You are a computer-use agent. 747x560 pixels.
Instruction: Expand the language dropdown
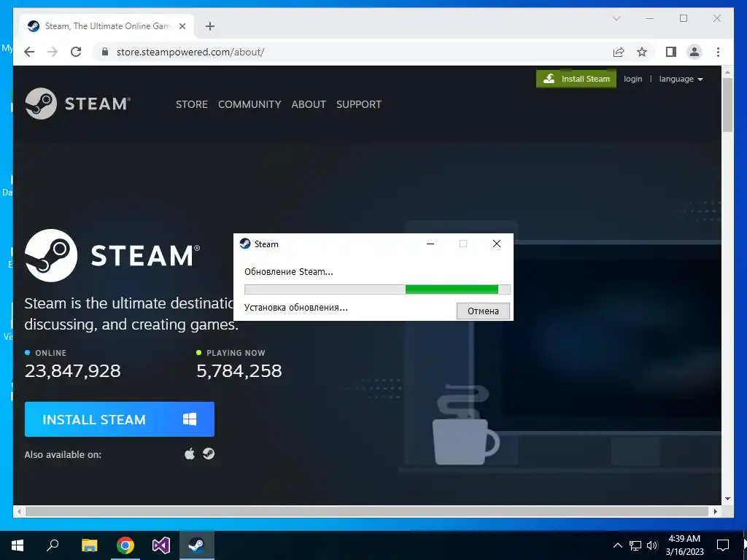[x=681, y=79]
